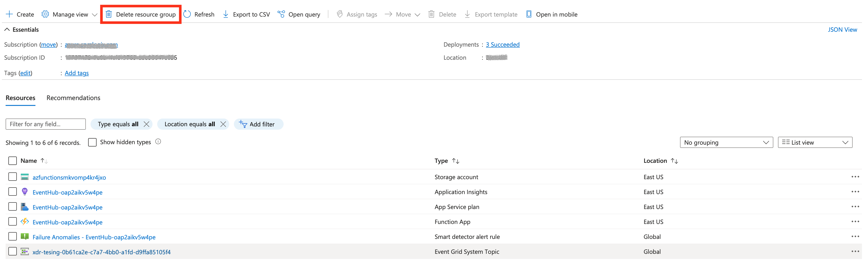Click the Filter for any field input
Image resolution: width=868 pixels, height=279 pixels.
(45, 124)
